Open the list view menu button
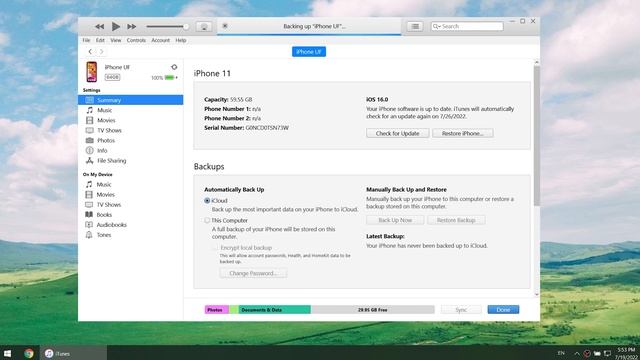Screen dimensions: 640x360 (415, 26)
